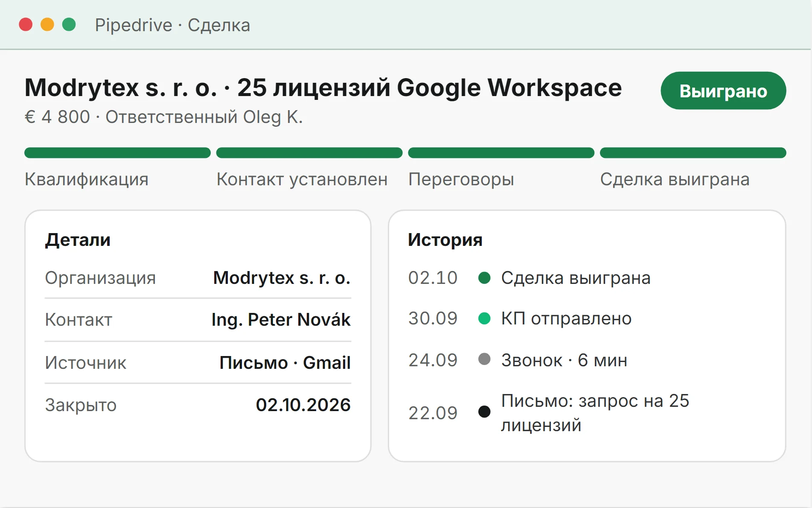Click the date 24.09 in История

[x=433, y=360]
